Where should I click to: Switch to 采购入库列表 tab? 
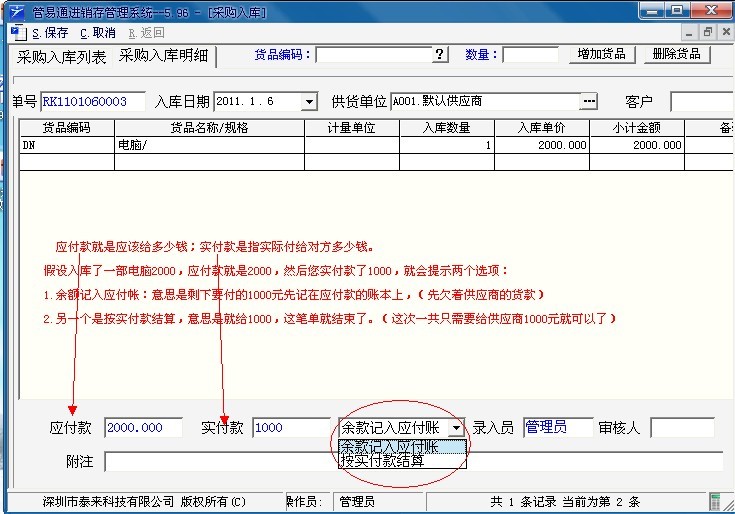point(61,57)
